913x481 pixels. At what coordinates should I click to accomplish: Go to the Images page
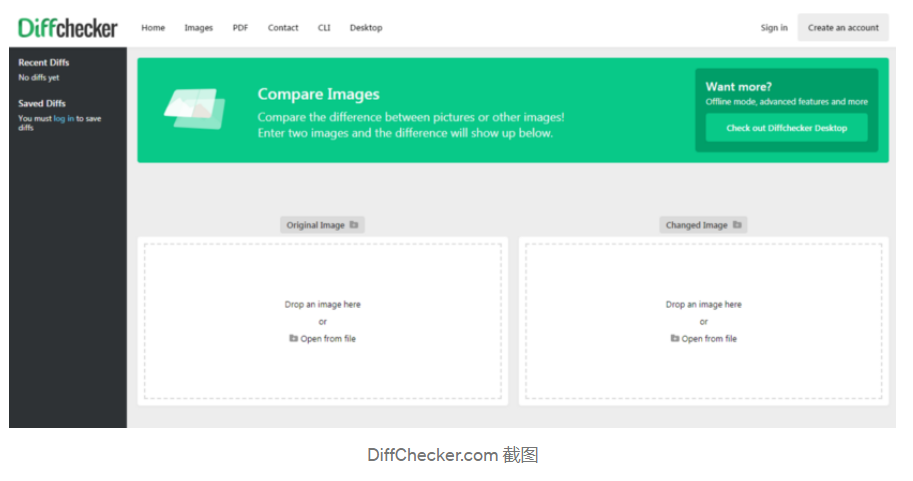[199, 27]
